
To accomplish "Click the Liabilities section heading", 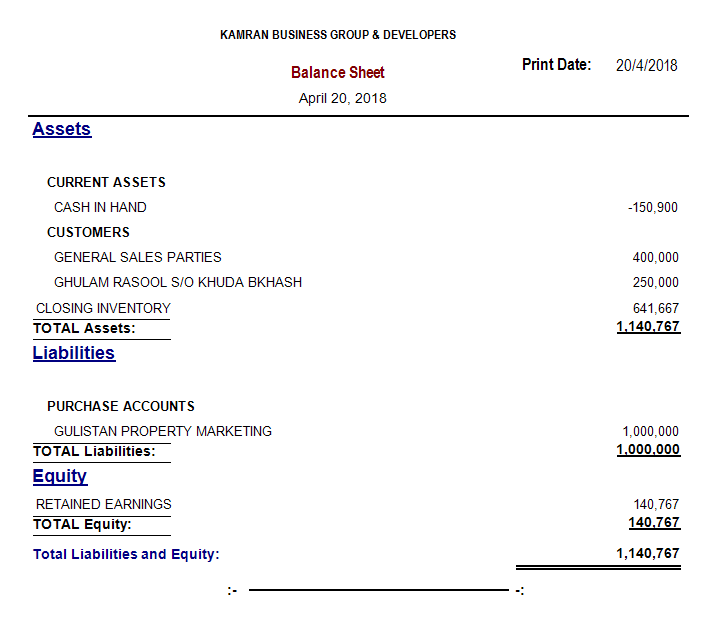I will pos(73,353).
